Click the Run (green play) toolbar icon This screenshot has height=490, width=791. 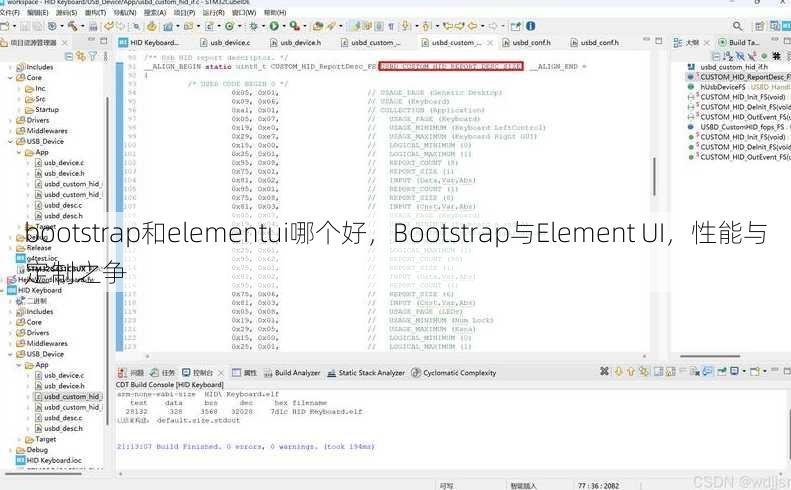pyautogui.click(x=274, y=26)
